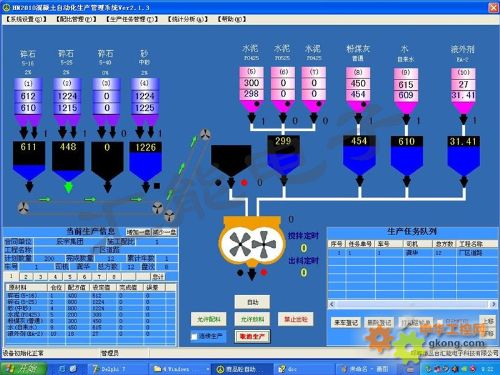The width and height of the screenshot is (500, 375).
Task: Select the 液外剂 material row
Action: point(91,334)
